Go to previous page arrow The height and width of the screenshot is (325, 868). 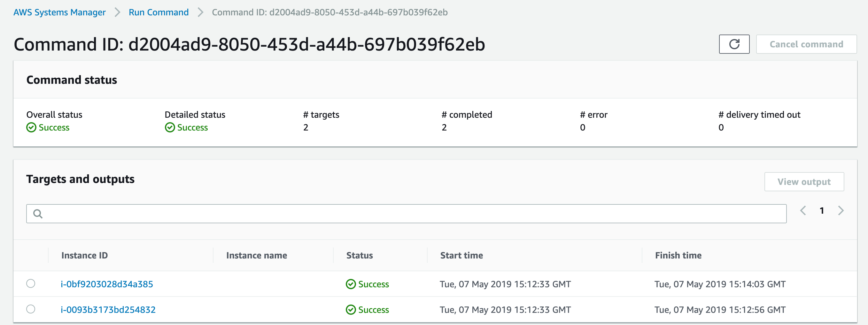point(803,211)
